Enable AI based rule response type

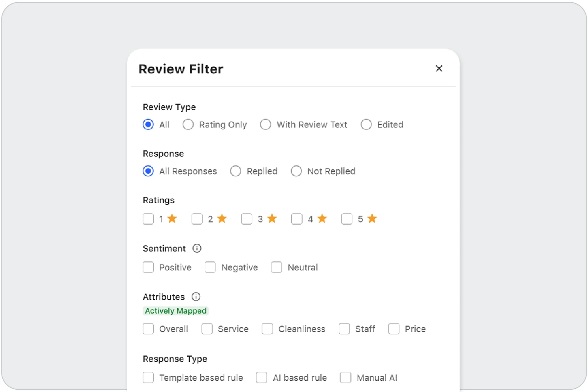pos(262,377)
